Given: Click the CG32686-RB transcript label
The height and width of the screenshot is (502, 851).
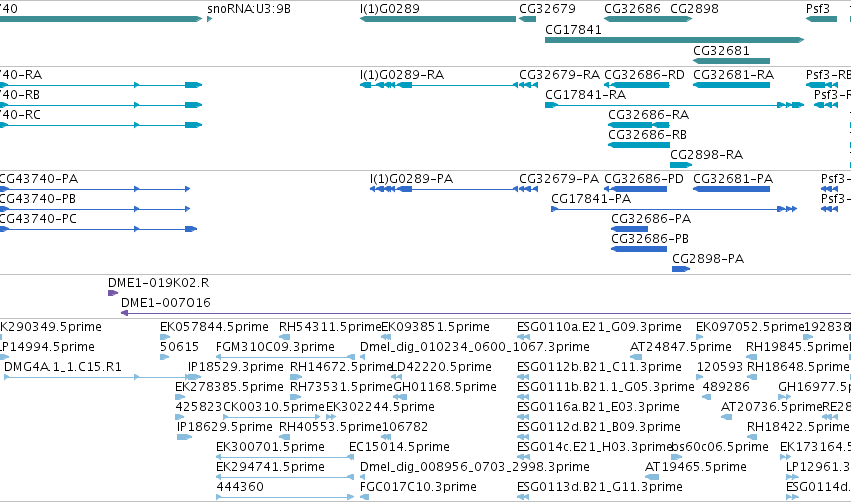Looking at the screenshot, I should [x=647, y=135].
